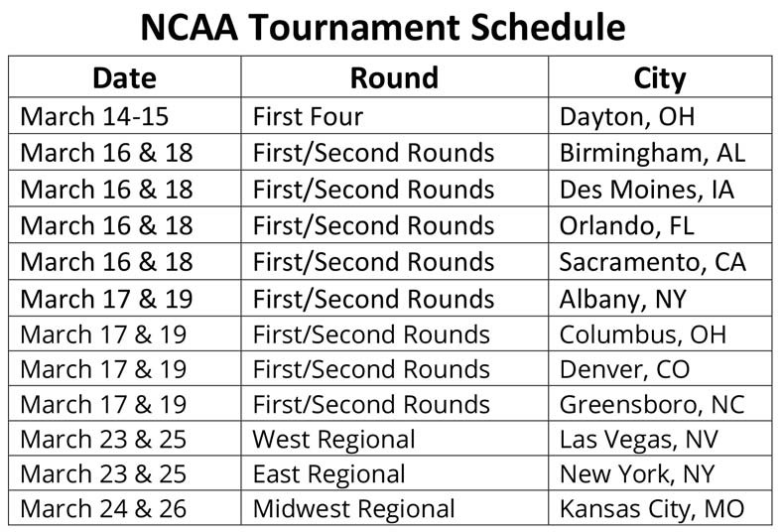781x532 pixels.
Task: Click the Birmingham, AL cell
Action: pyautogui.click(x=660, y=152)
